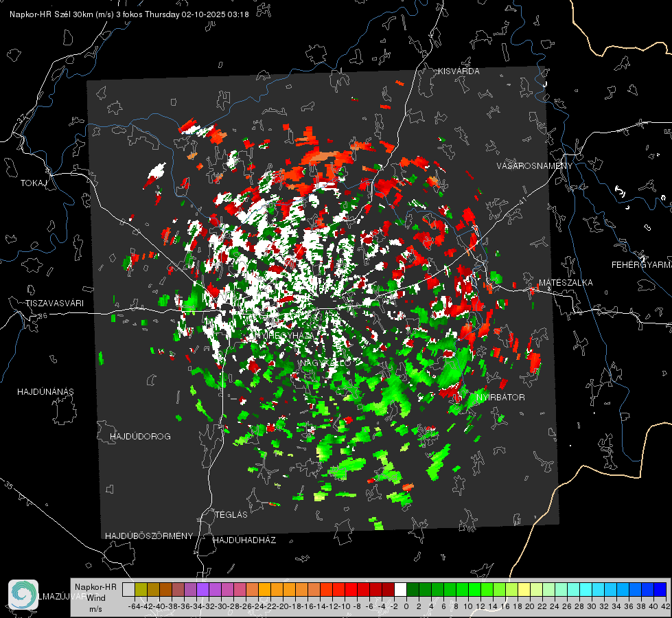Click the Napkor-HR legend title
The height and width of the screenshot is (618, 672).
(95, 587)
